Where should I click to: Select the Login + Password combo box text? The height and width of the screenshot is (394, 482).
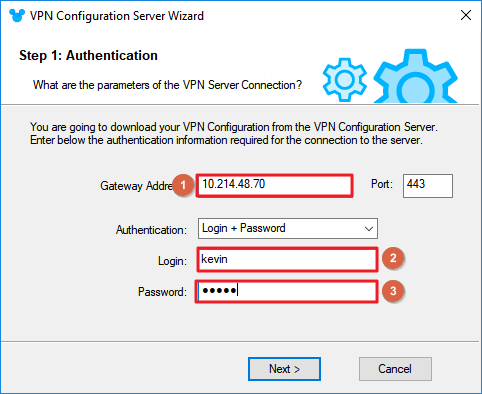[x=244, y=228]
